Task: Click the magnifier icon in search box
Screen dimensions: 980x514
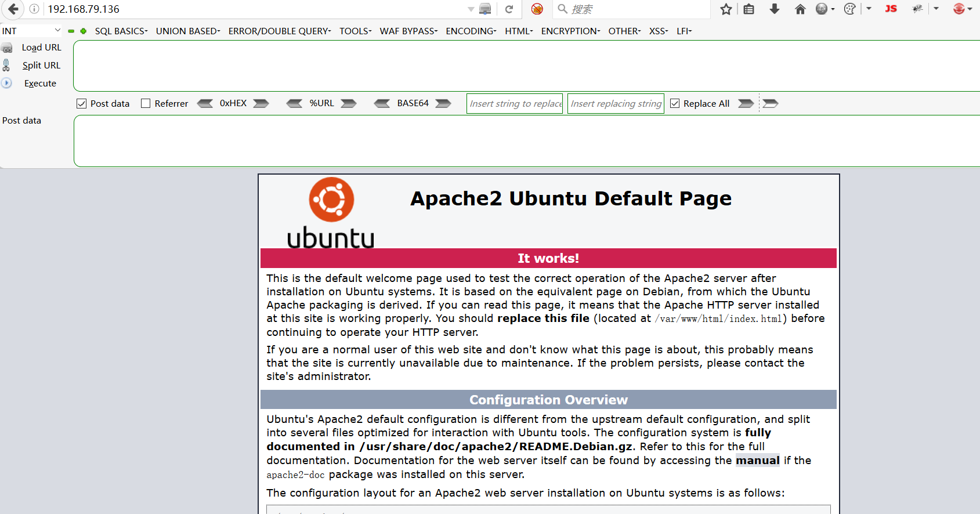Action: click(x=562, y=9)
